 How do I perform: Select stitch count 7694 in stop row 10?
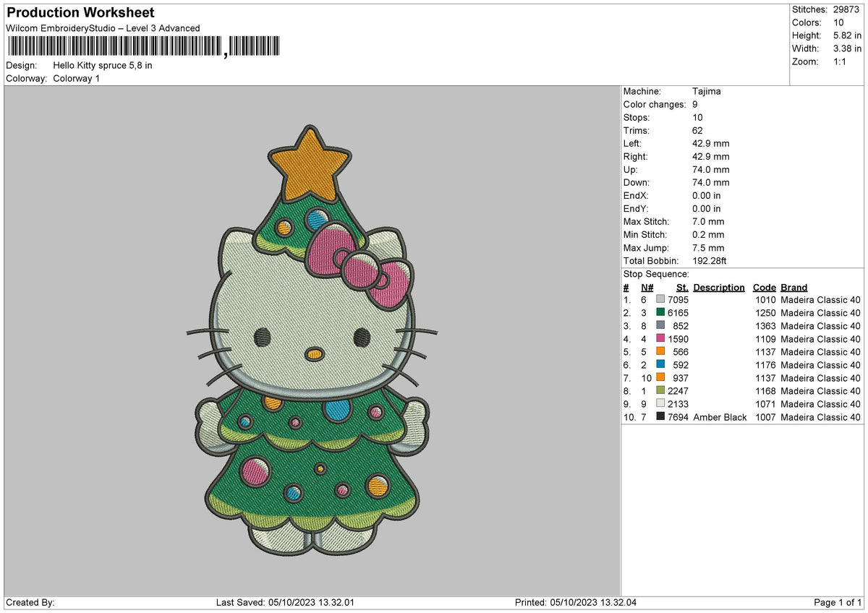[x=678, y=417]
